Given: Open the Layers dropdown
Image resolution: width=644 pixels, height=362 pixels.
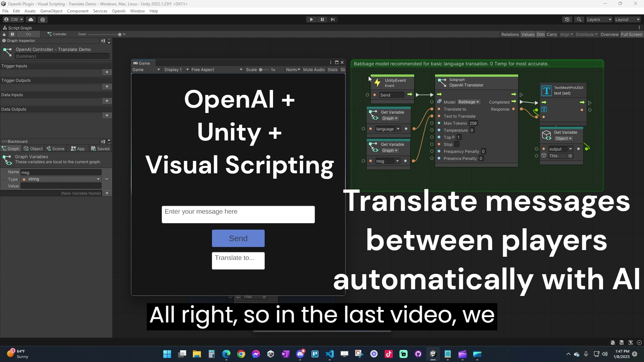Looking at the screenshot, I should tap(599, 19).
